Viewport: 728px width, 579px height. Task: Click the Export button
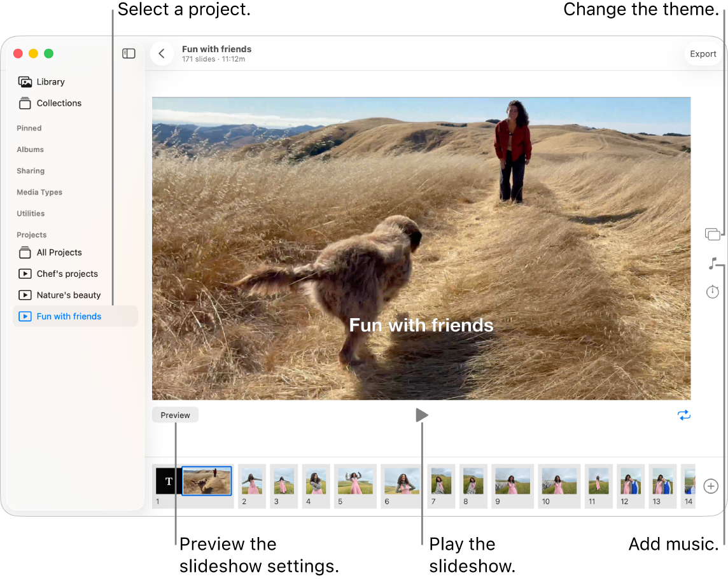click(x=703, y=54)
